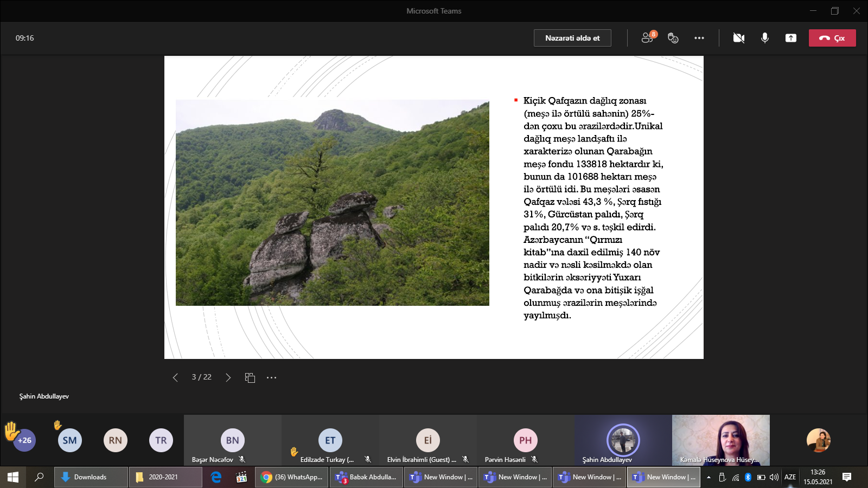
Task: Open the More actions ellipsis in toolbar
Action: [x=699, y=38]
